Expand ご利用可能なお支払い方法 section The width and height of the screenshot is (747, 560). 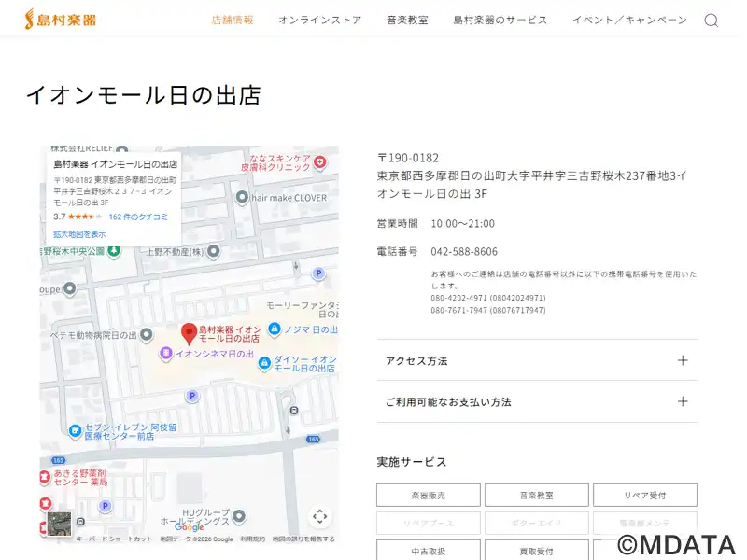[x=538, y=402]
